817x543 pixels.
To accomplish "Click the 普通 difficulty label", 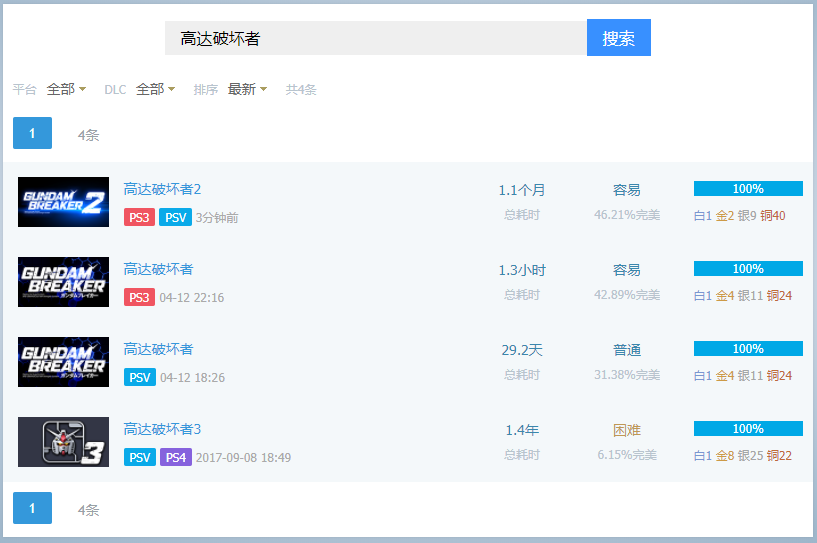I will pyautogui.click(x=627, y=350).
